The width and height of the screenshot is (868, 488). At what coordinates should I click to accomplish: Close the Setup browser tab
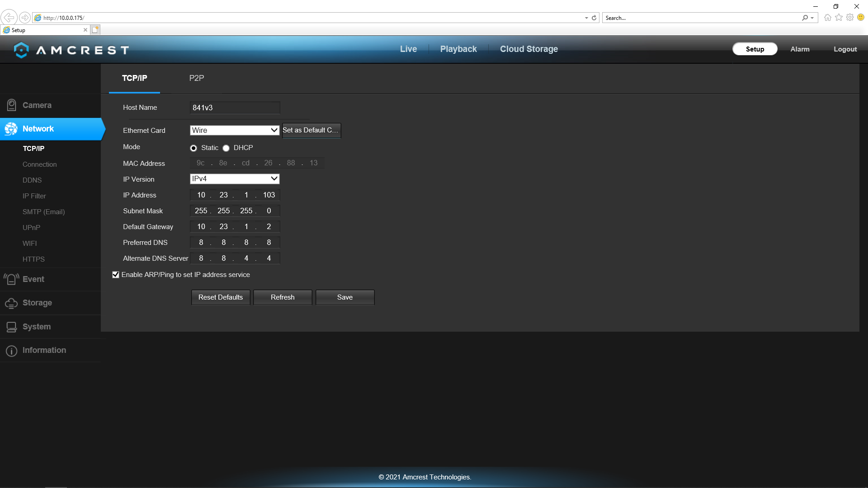click(85, 30)
